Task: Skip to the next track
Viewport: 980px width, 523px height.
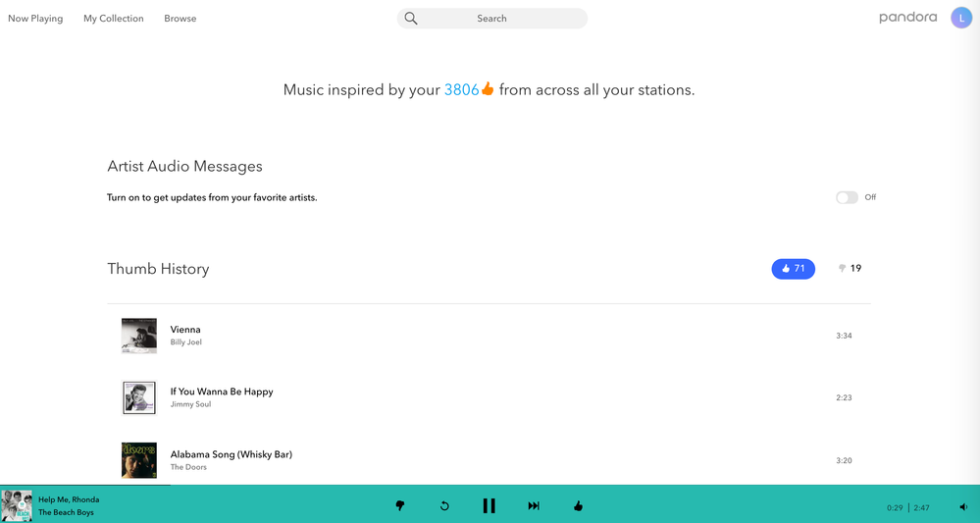Action: pos(534,506)
